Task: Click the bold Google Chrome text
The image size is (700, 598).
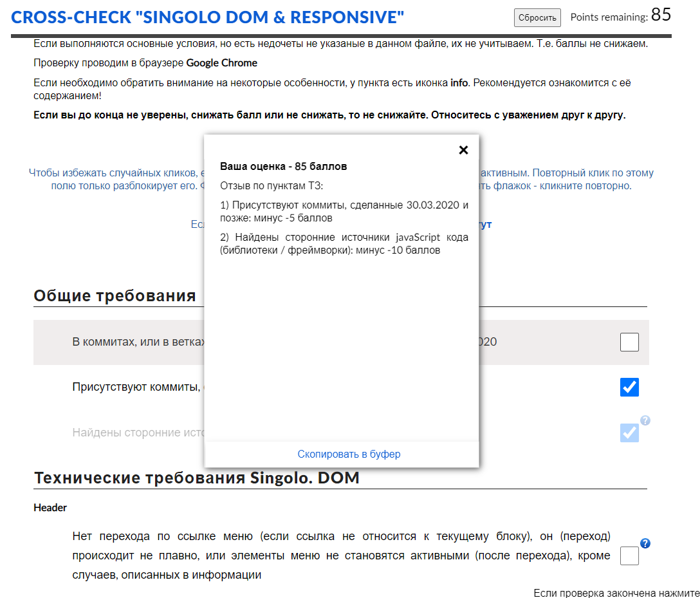Action: coord(222,63)
